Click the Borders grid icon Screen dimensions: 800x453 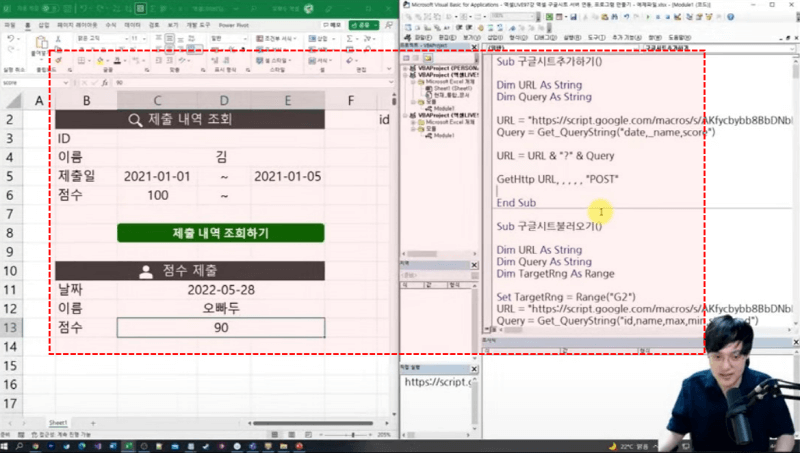tap(81, 60)
